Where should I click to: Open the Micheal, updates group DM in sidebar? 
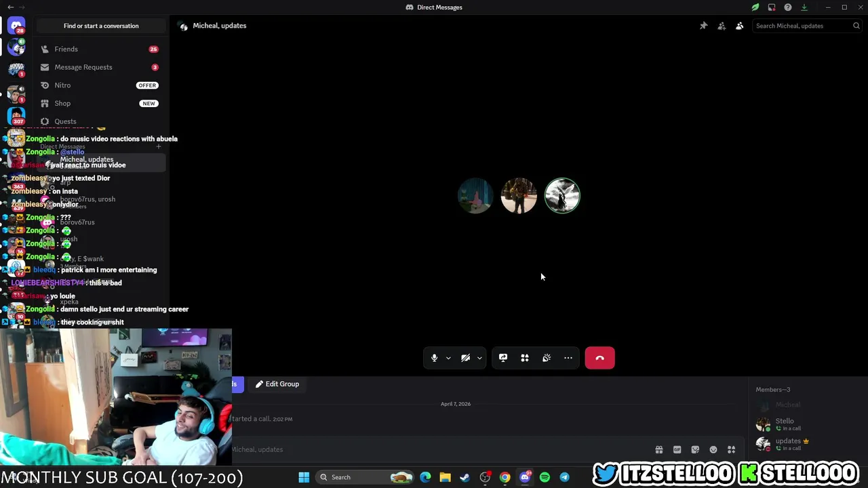[x=100, y=162]
